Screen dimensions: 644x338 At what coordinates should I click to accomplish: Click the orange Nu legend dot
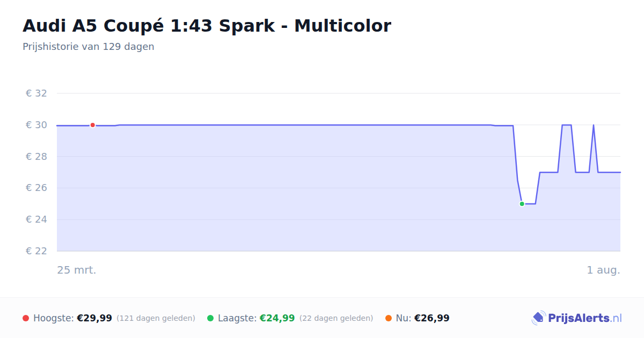(389, 318)
